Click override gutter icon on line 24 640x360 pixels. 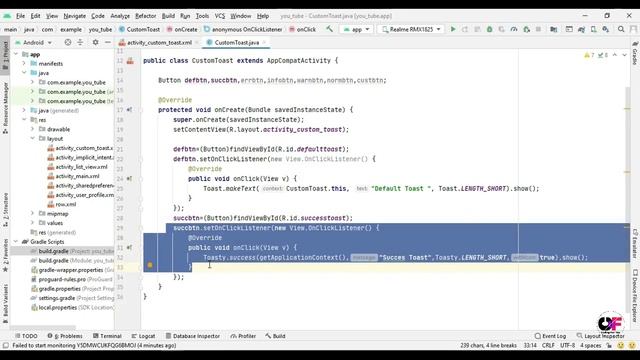129,179
